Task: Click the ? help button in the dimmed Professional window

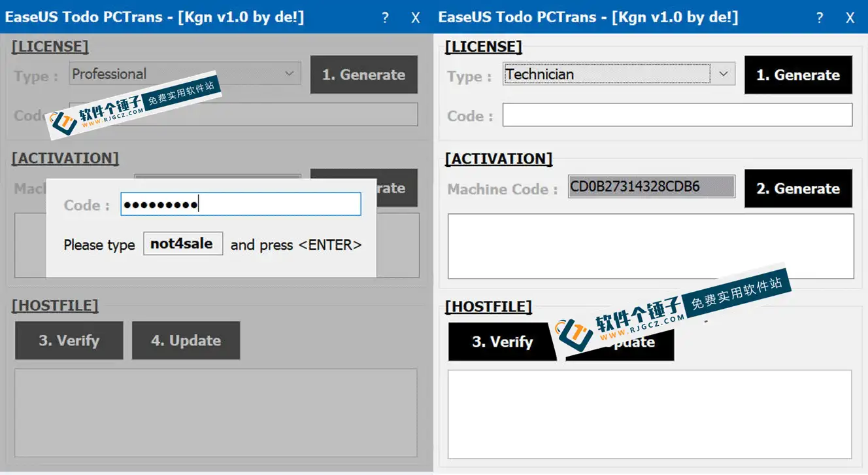Action: pos(385,18)
